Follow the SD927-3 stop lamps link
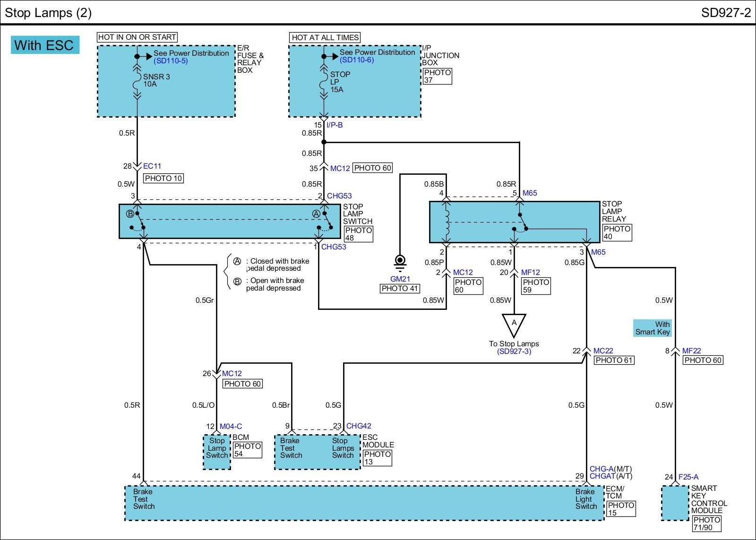Viewport: 756px width, 540px height. click(514, 351)
